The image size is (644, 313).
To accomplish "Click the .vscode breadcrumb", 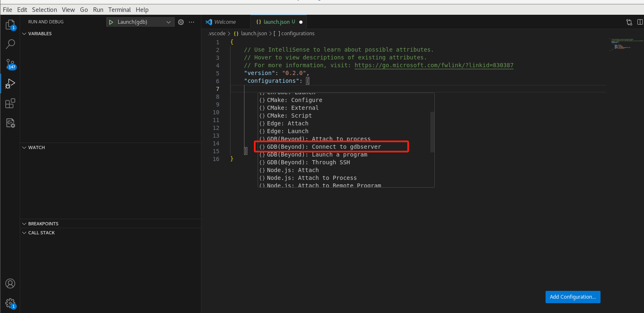I will 217,34.
